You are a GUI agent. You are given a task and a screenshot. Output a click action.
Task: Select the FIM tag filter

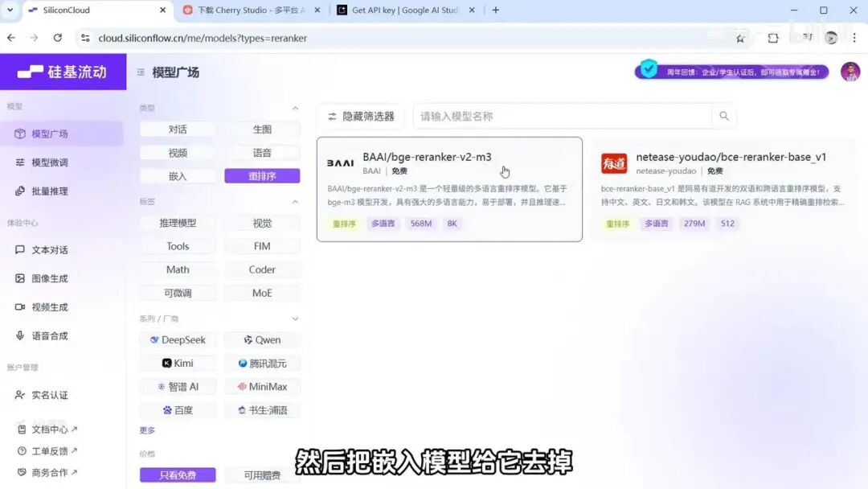tap(262, 246)
